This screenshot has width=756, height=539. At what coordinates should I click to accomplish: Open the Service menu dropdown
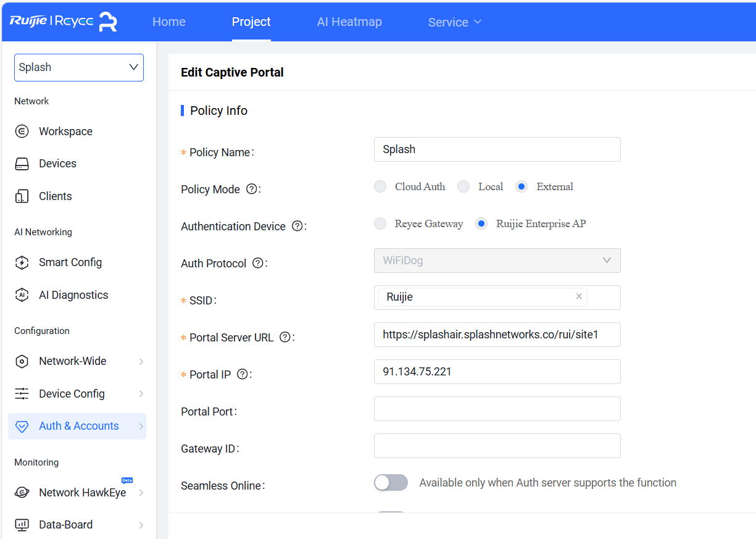coord(455,22)
